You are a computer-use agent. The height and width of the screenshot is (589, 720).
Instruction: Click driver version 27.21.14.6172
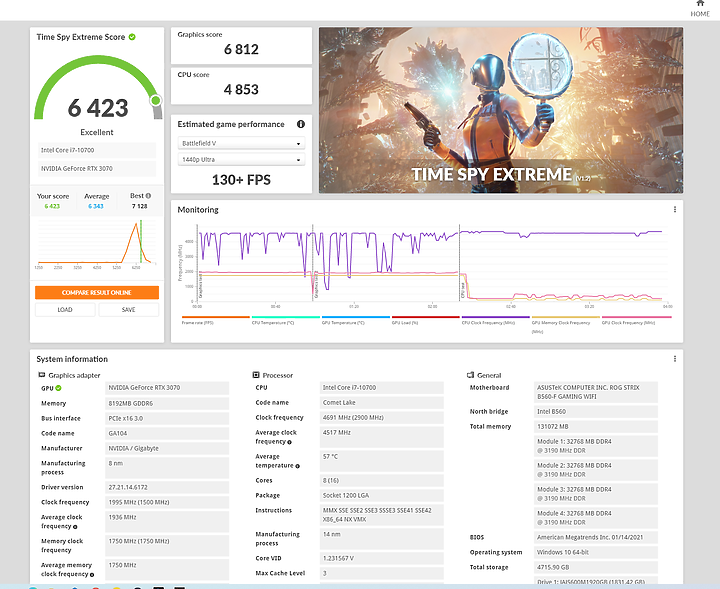[167, 487]
